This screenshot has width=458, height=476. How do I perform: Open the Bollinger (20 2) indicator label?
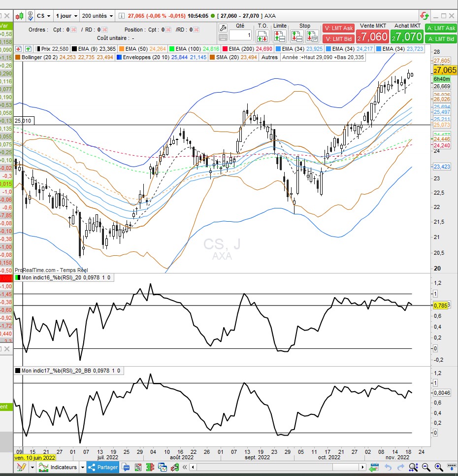click(65, 57)
